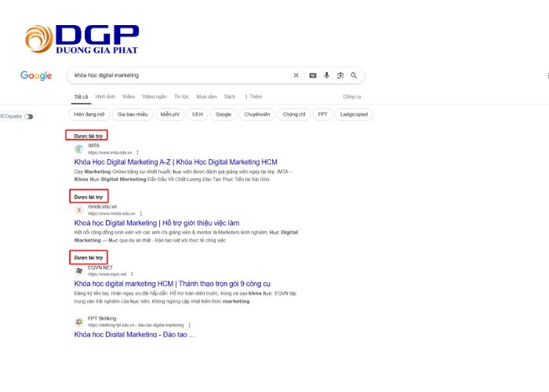Image resolution: width=549 pixels, height=392 pixels.
Task: Open more options for the EQVN ad
Action: coord(132,274)
